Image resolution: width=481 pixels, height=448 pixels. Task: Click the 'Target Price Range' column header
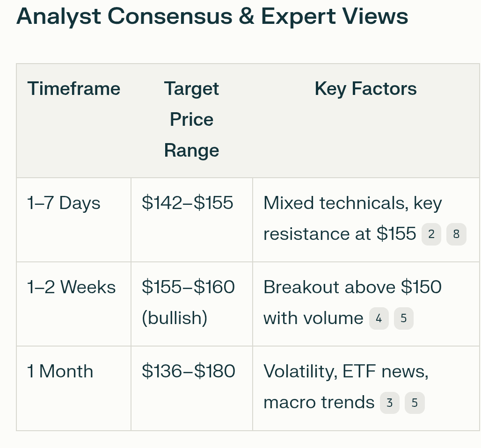(191, 119)
